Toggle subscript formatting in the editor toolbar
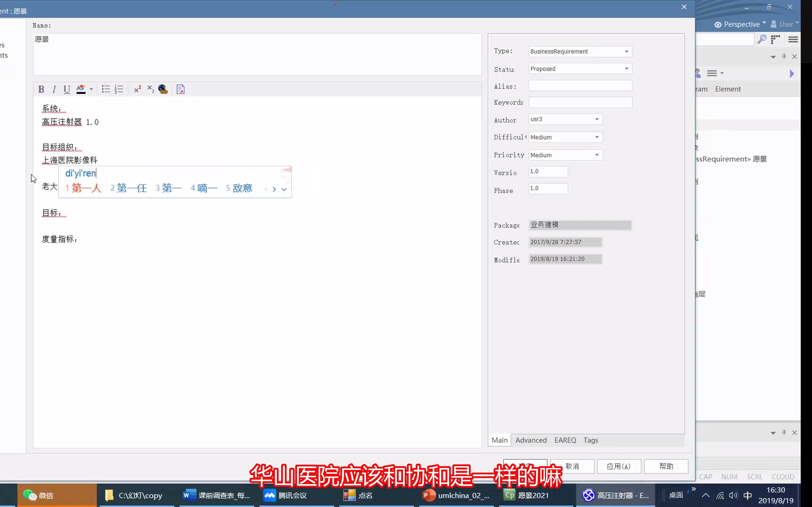The height and width of the screenshot is (507, 812). tap(150, 89)
